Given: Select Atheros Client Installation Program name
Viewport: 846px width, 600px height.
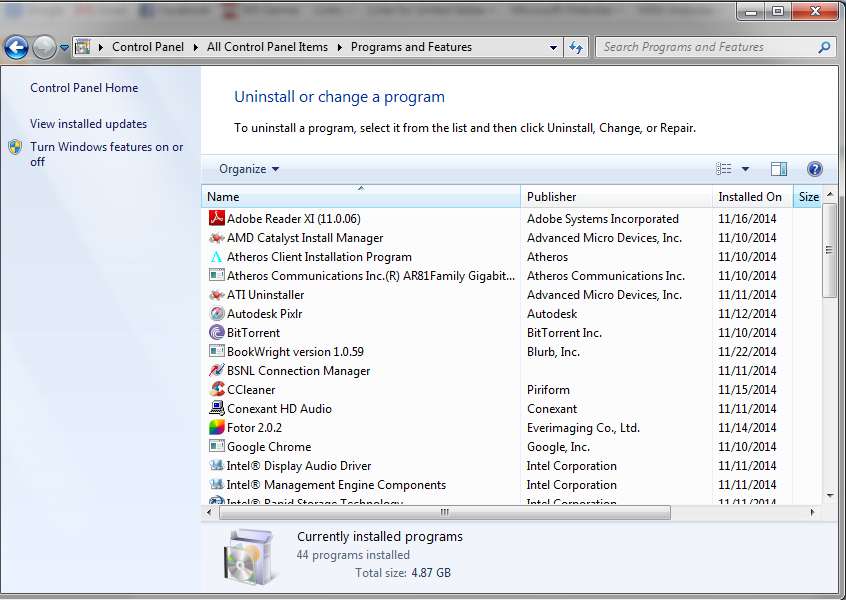Looking at the screenshot, I should [319, 257].
